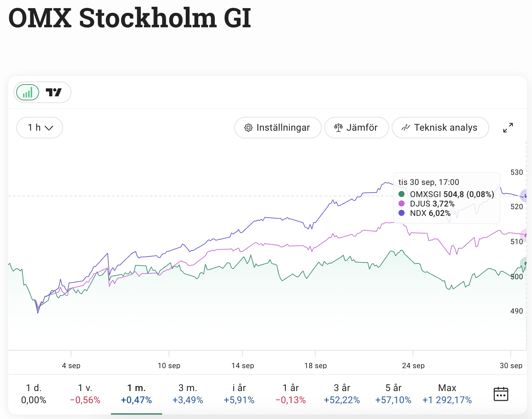Click the pink DJUS legend dot
532x419 pixels.
402,203
